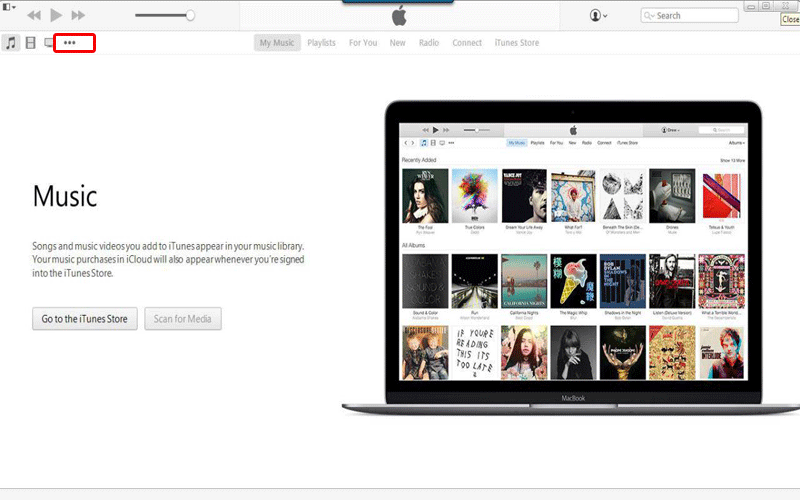Click the magnifier icon in Search box
This screenshot has height=500, width=800.
tap(648, 16)
